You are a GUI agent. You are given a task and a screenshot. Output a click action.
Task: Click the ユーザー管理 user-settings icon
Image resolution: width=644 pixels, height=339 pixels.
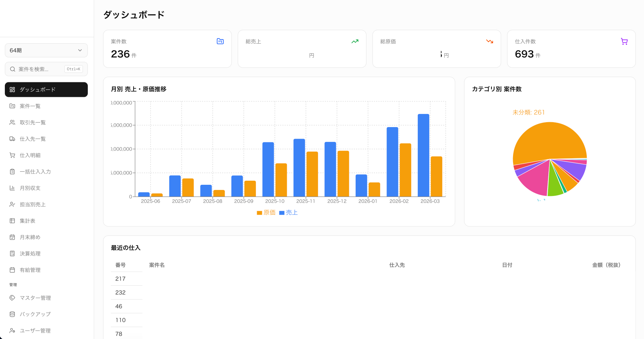[x=12, y=330]
